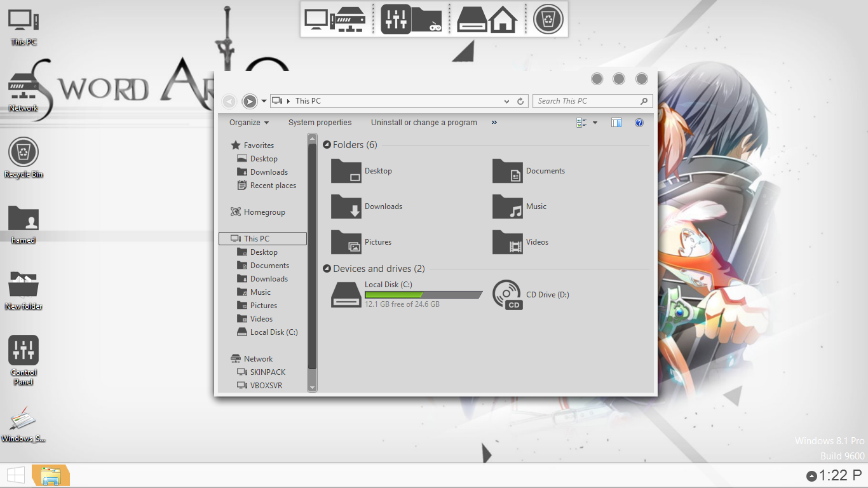The width and height of the screenshot is (868, 488).
Task: Click Uninstall or change a program
Action: pyautogui.click(x=424, y=123)
